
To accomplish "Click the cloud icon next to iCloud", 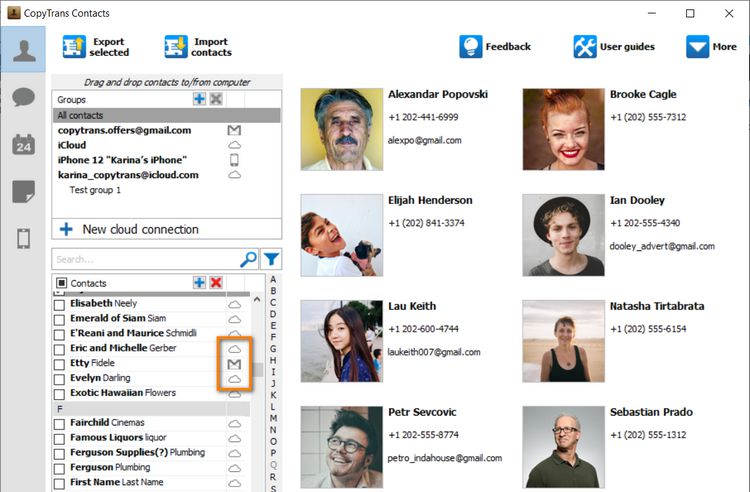I will (x=234, y=145).
